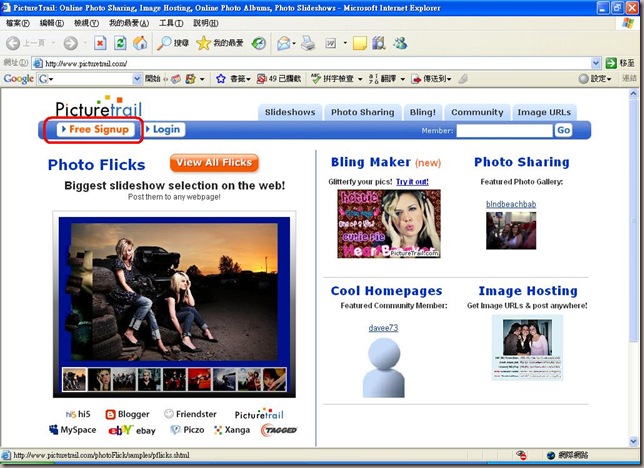Open the Favorites menu
The width and height of the screenshot is (644, 468).
click(x=129, y=23)
